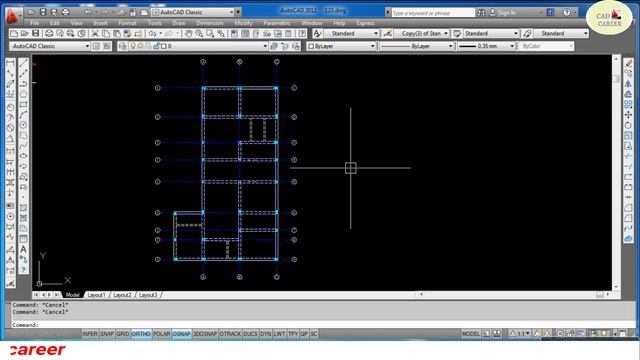
Task: Create a new drawing from Standard toolbar
Action: tap(14, 33)
